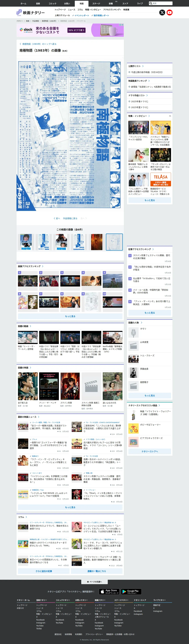Click the さらに過去の記事 button

[x=44, y=571]
